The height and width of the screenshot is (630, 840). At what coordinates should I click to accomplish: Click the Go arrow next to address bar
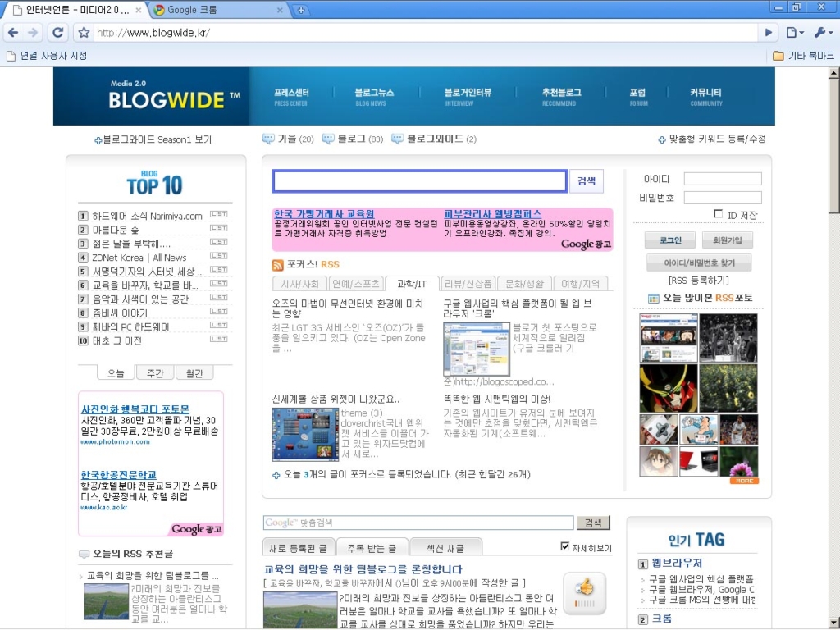tap(768, 33)
